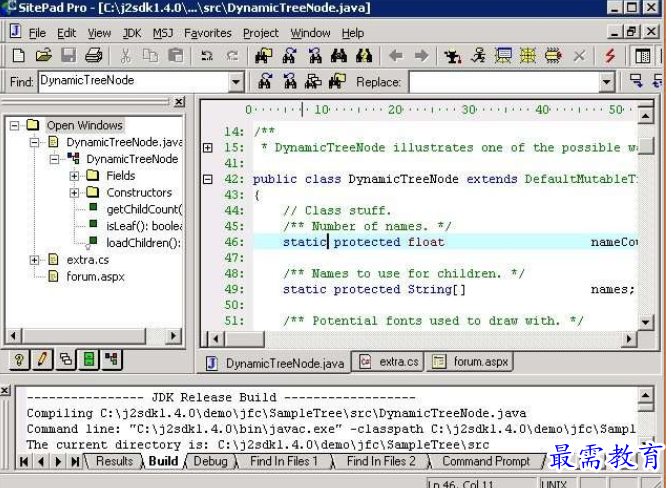
Task: Click the red lightning bolt icon
Action: [610, 56]
